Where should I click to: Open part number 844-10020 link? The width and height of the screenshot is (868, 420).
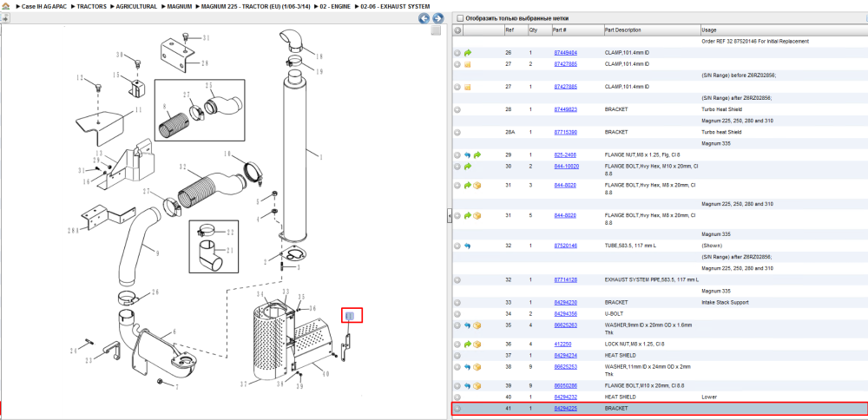coord(566,166)
